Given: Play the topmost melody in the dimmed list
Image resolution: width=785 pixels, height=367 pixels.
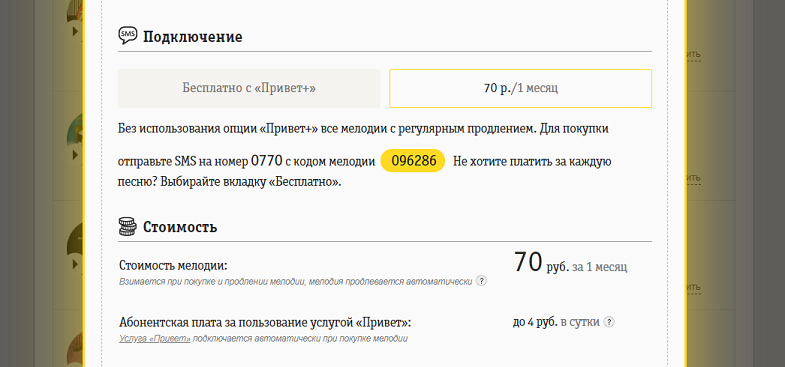Looking at the screenshot, I should (76, 32).
